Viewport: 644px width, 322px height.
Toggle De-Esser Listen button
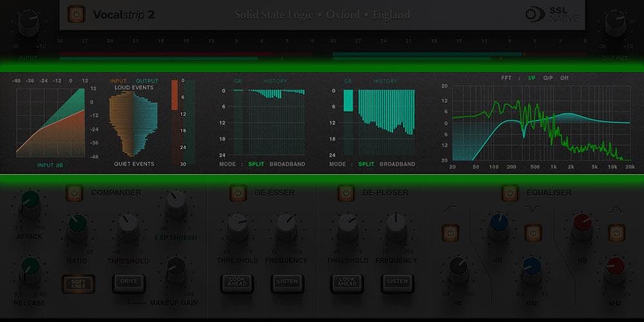pos(287,283)
